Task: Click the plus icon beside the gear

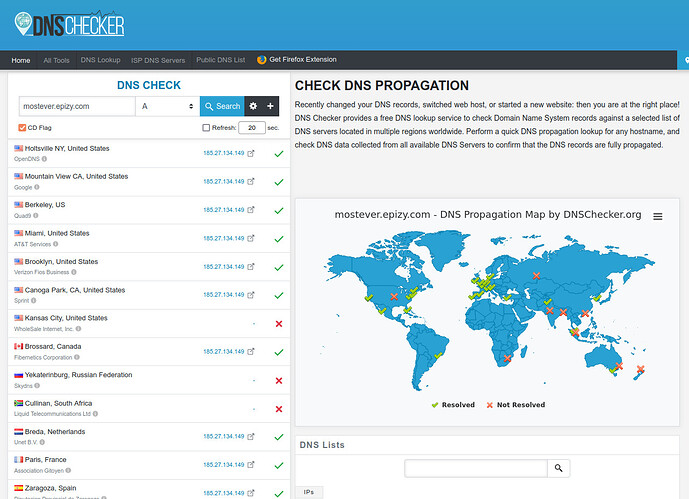Action: pos(270,106)
